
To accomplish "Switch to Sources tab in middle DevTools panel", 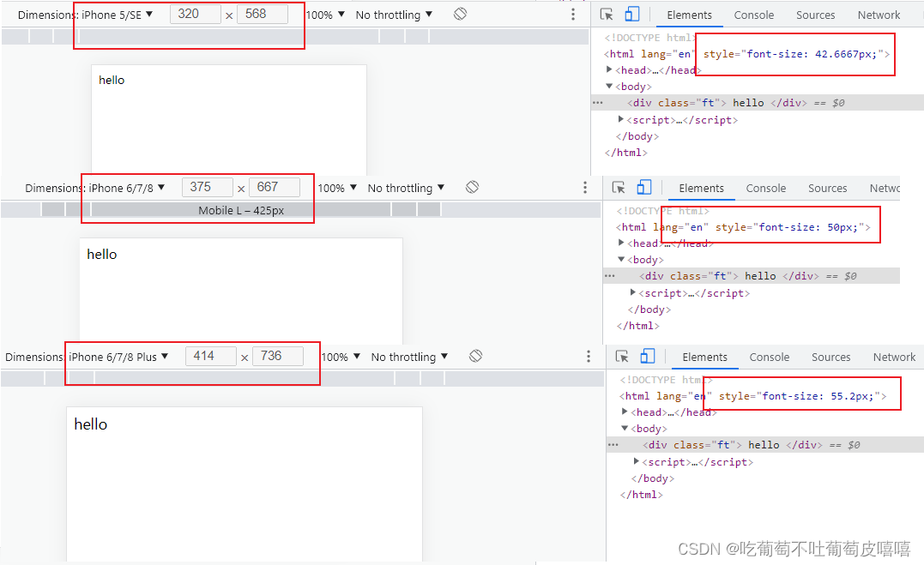I will (x=827, y=189).
